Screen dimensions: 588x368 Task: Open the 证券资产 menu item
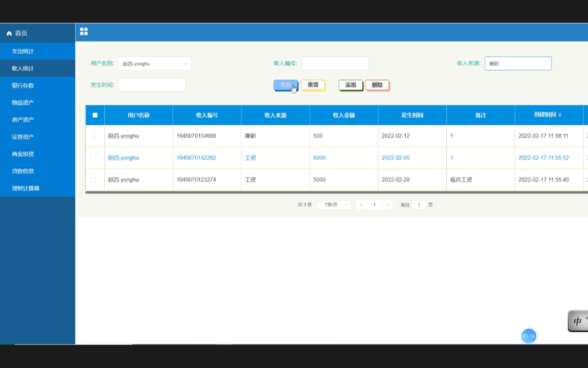point(37,137)
